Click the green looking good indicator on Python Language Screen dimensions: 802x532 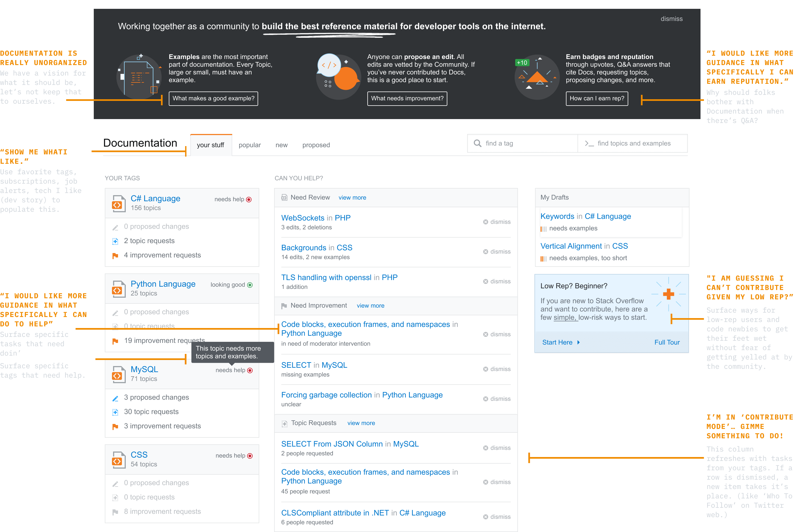pos(250,285)
